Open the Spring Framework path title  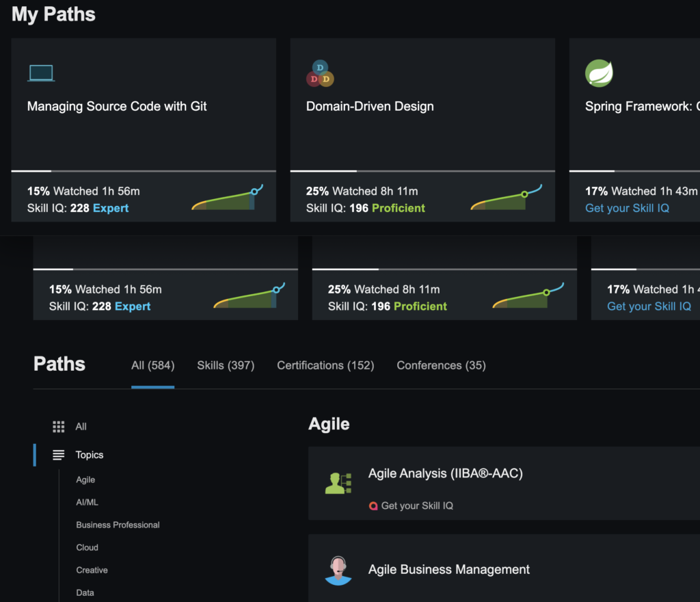(643, 106)
